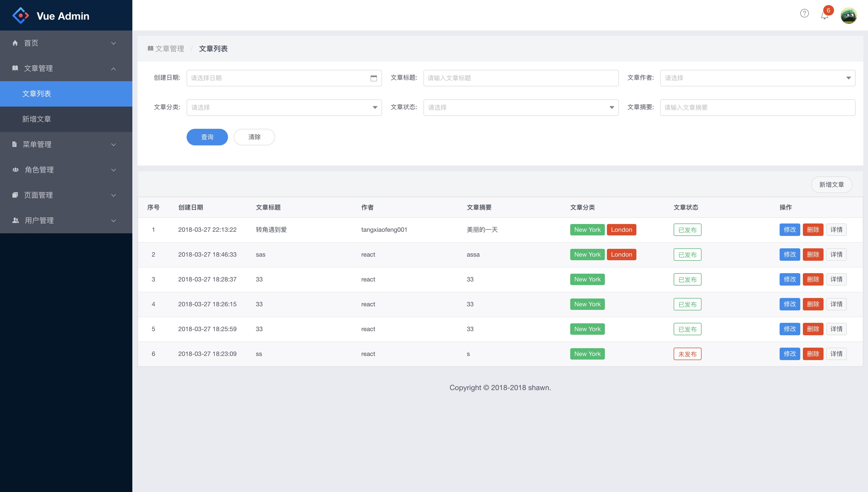Click the book icon in breadcrumb

(x=151, y=49)
